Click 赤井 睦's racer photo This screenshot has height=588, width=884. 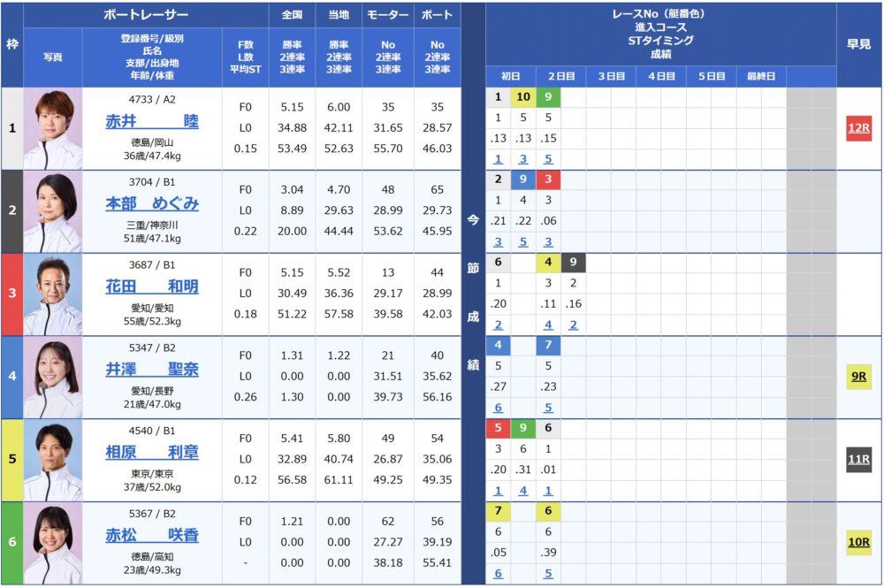tap(53, 128)
